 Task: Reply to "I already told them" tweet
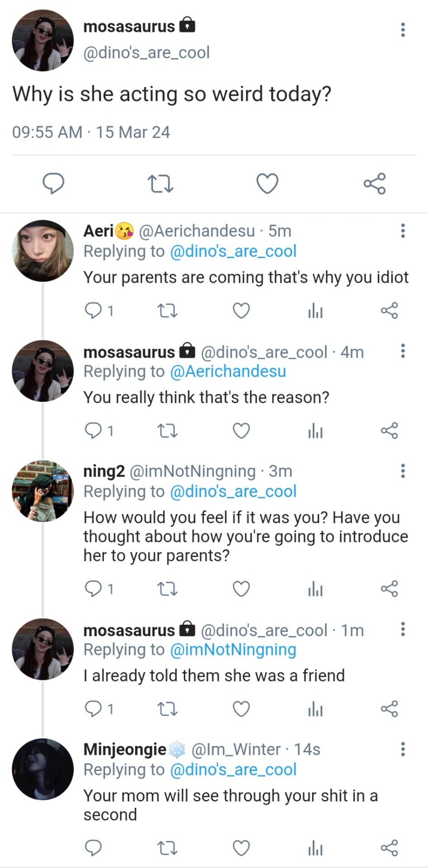pyautogui.click(x=94, y=709)
